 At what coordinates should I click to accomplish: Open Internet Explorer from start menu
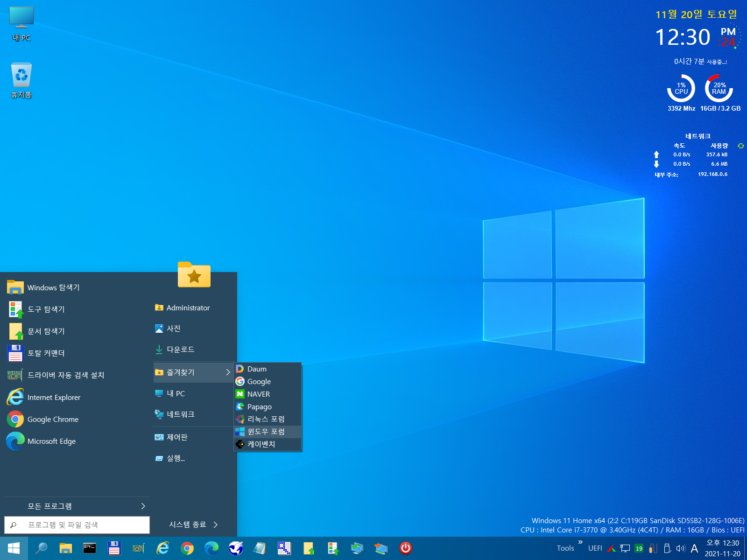(77, 397)
